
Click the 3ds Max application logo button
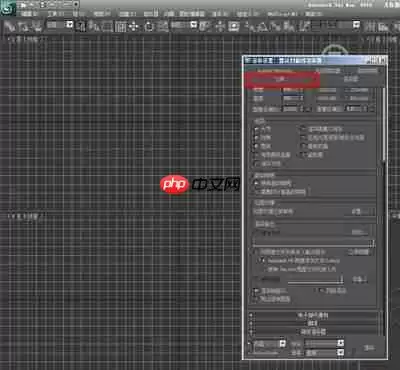pyautogui.click(x=7, y=8)
